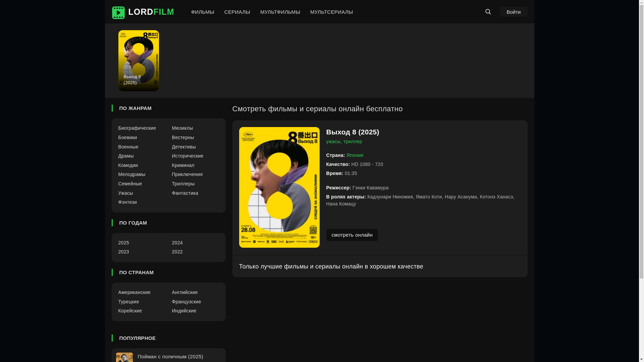The image size is (644, 362).
Task: Open the Выход 8 (2025) title link
Action: tap(353, 132)
